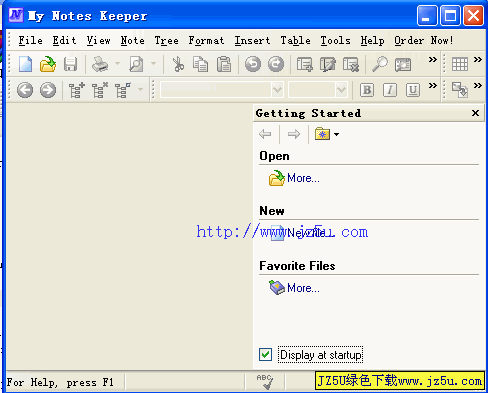Open the Edit menu
488x393 pixels.
coord(64,40)
